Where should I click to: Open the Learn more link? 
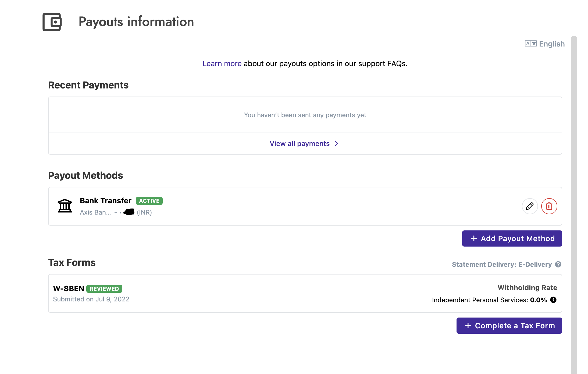[x=222, y=63]
